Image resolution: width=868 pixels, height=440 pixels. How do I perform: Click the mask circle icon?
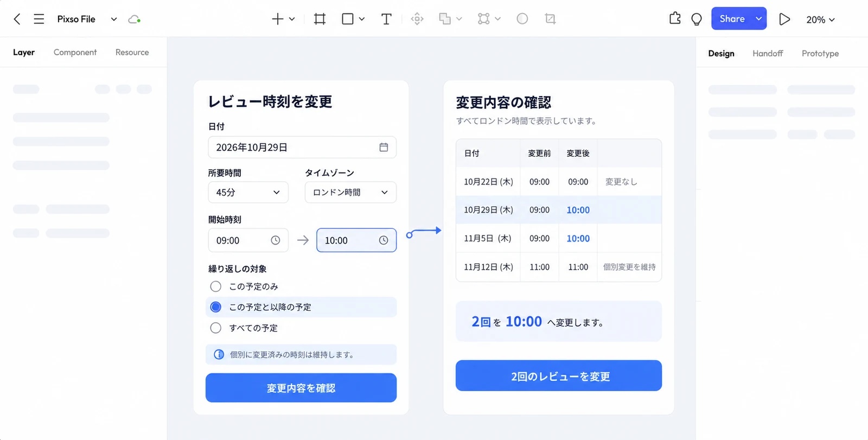point(522,19)
